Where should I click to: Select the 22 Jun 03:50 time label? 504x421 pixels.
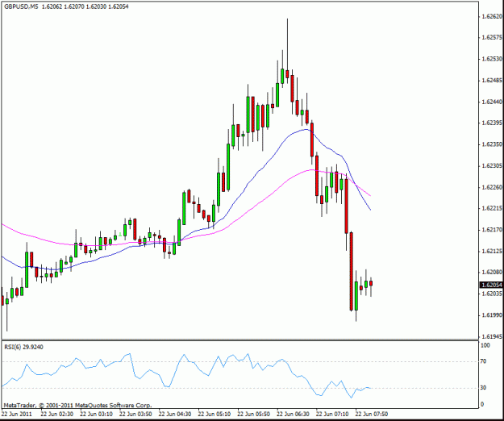(x=135, y=414)
